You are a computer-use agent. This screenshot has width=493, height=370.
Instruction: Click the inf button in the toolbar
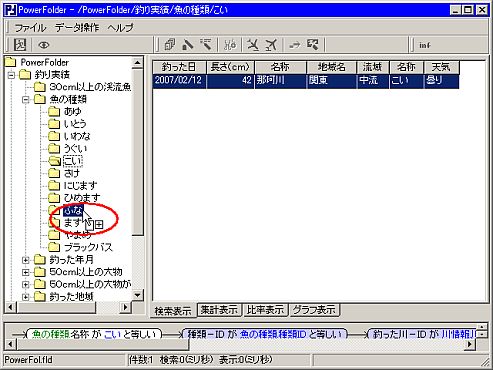coord(425,45)
